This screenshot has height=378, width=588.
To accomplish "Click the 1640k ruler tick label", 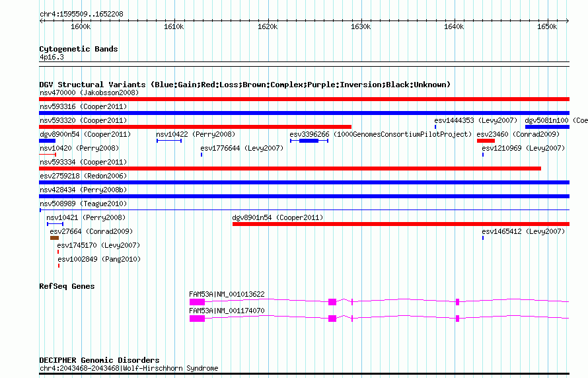I will pyautogui.click(x=454, y=26).
